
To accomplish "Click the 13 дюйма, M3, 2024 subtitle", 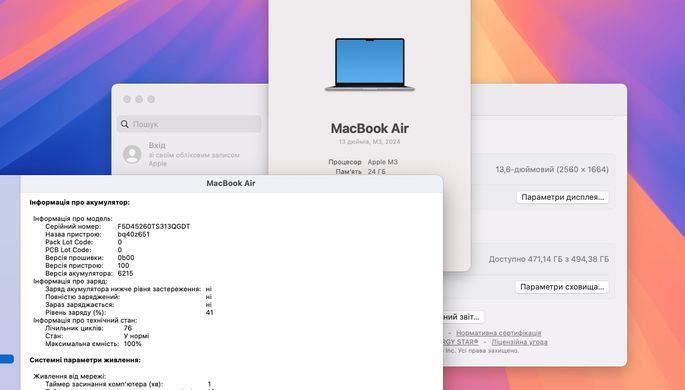I will (370, 142).
